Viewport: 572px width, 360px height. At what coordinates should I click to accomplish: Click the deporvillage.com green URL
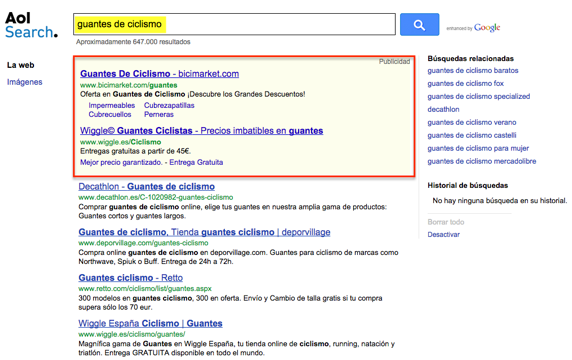tap(143, 243)
